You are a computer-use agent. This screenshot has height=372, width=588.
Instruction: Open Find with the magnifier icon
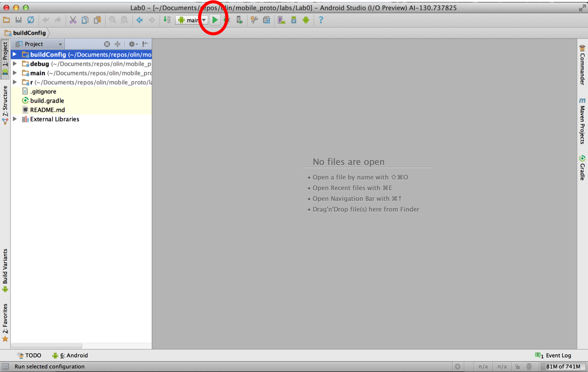point(113,20)
